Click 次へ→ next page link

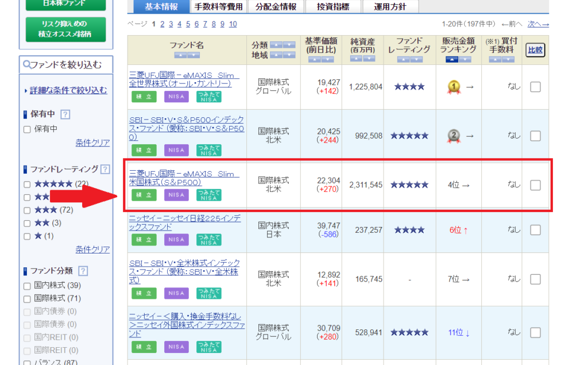click(538, 24)
